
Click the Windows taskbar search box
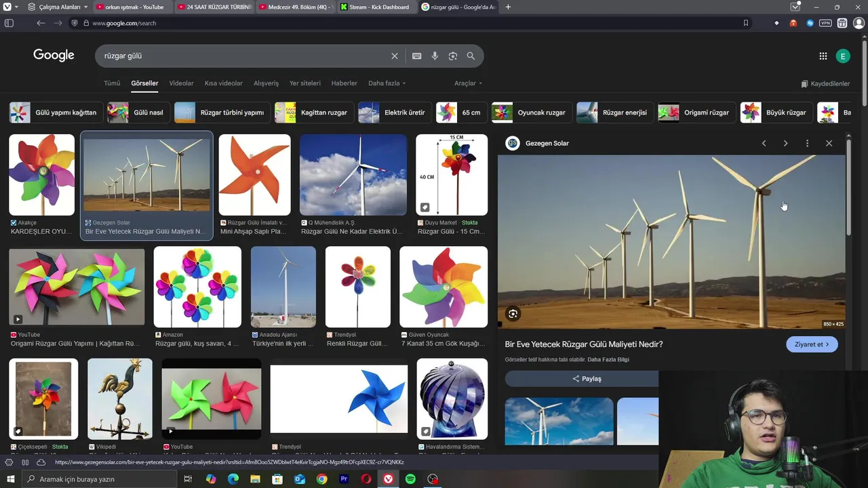point(98,479)
